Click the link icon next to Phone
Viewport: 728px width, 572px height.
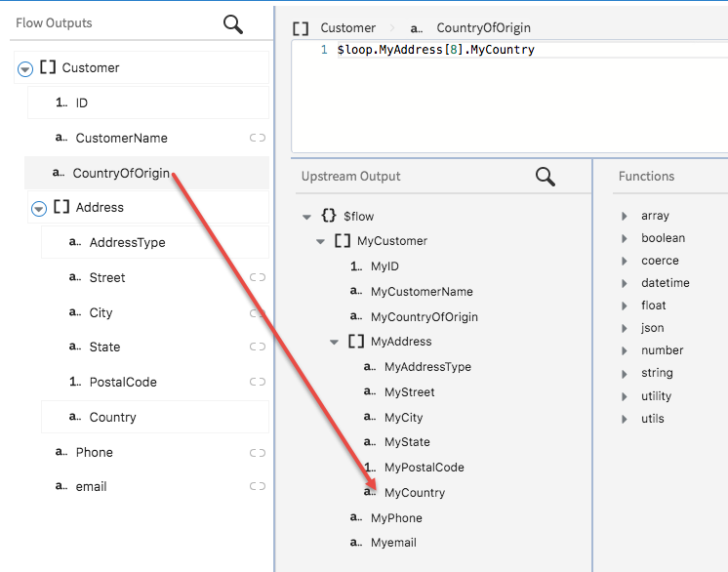tap(258, 452)
